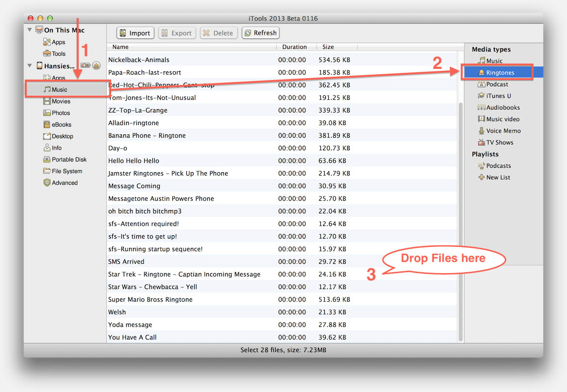This screenshot has height=392, width=567.
Task: Check the device battery icon
Action: (x=85, y=65)
